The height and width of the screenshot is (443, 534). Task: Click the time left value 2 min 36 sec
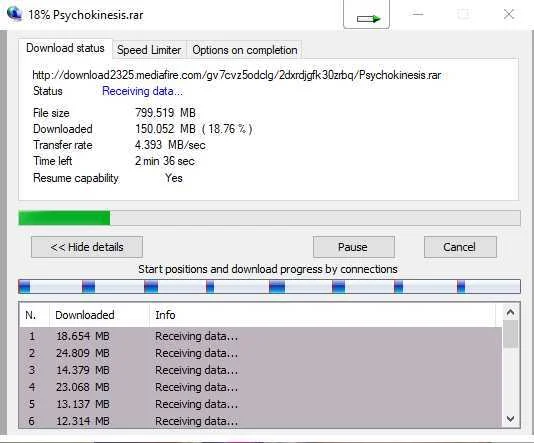(x=165, y=161)
